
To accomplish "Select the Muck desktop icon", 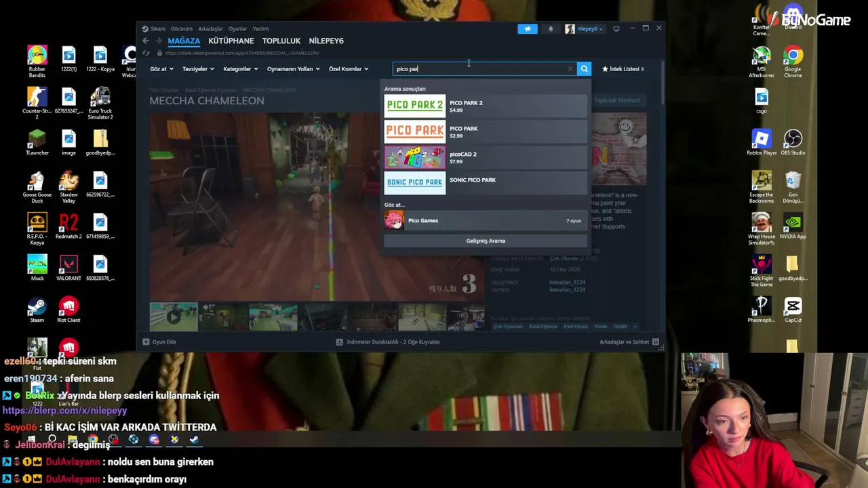I will point(37,268).
